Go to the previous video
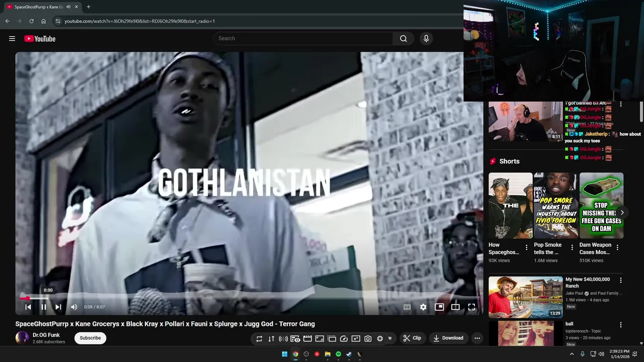Viewport: 644px width, 362px height. click(x=28, y=307)
